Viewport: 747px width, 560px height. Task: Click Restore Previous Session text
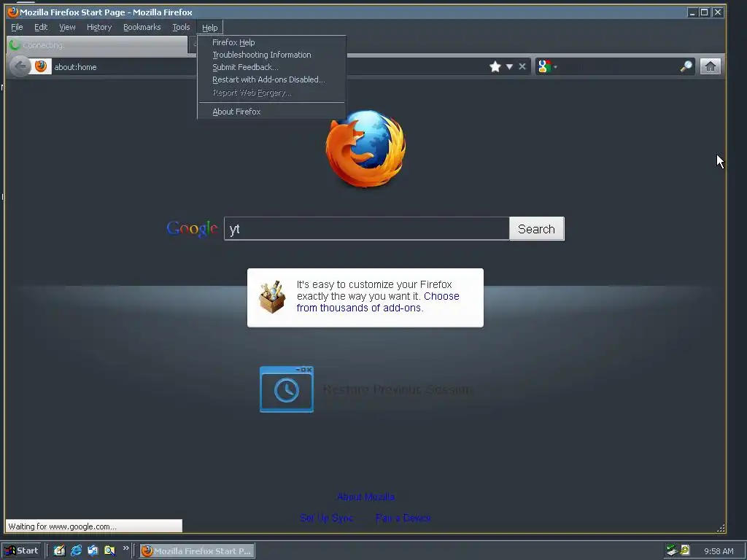pyautogui.click(x=398, y=389)
